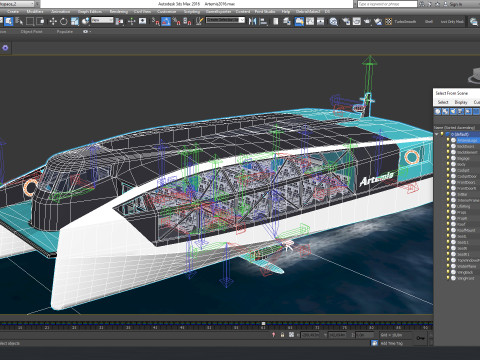The height and width of the screenshot is (360, 480).
Task: Collapse the 0 (default) layer tree
Action: pyautogui.click(x=437, y=134)
